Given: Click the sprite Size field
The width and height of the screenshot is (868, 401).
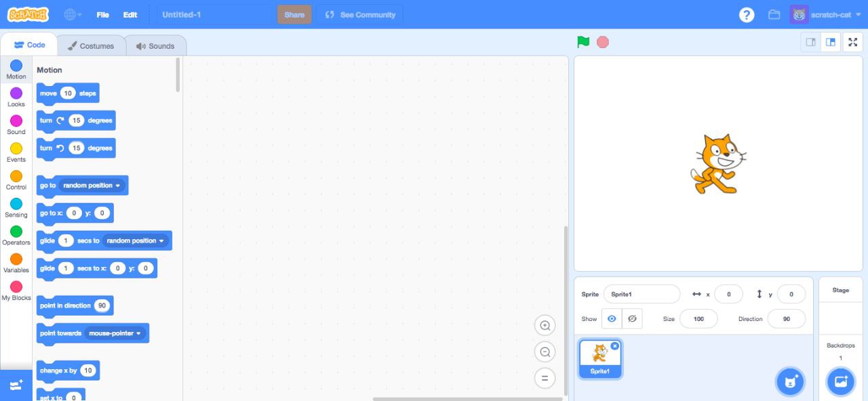Looking at the screenshot, I should (698, 318).
